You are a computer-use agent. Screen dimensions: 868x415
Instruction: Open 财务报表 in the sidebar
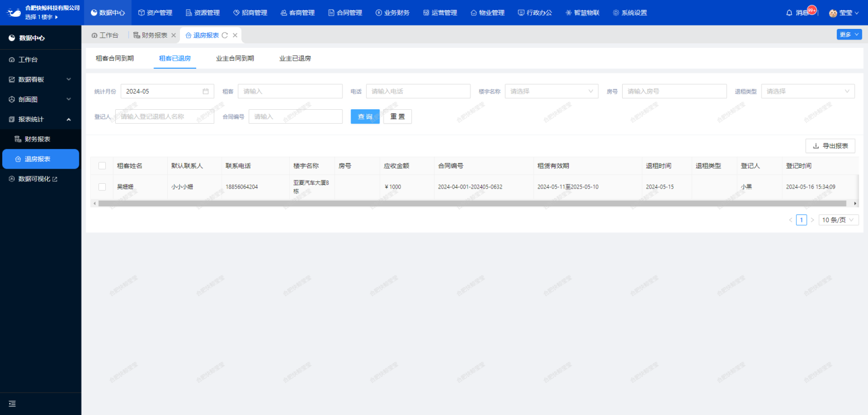coord(41,139)
